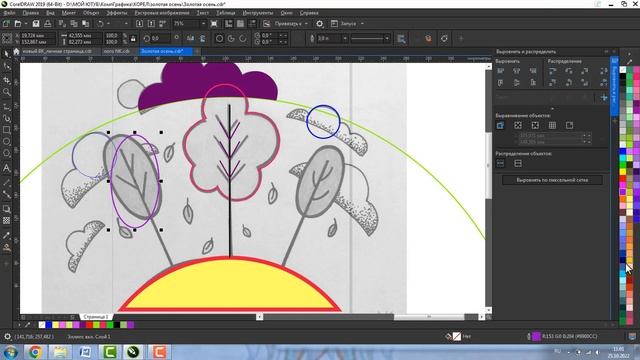Click the Full-screen preview icon

coord(214,24)
